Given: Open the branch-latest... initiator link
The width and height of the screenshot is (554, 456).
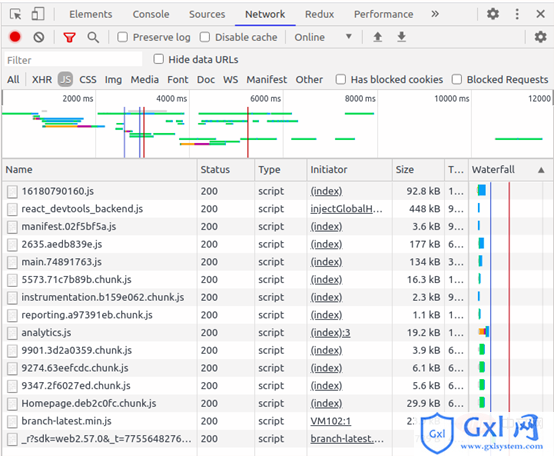Looking at the screenshot, I should click(x=347, y=439).
